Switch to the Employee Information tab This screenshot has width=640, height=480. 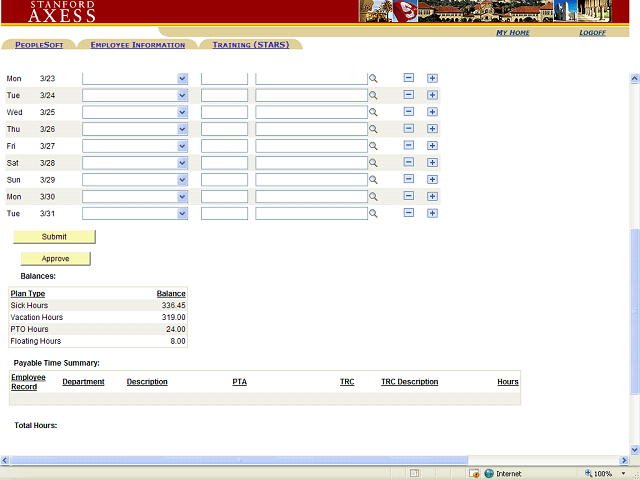click(138, 45)
